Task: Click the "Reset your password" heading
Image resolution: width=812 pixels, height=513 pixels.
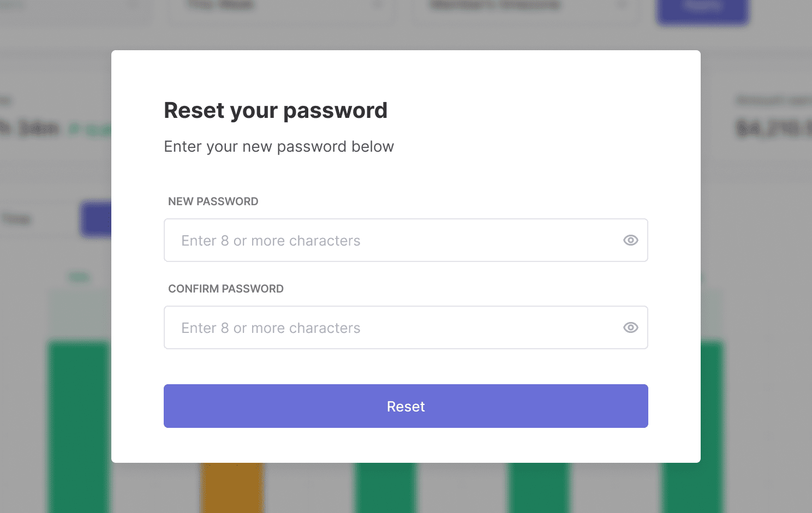Action: [x=276, y=111]
